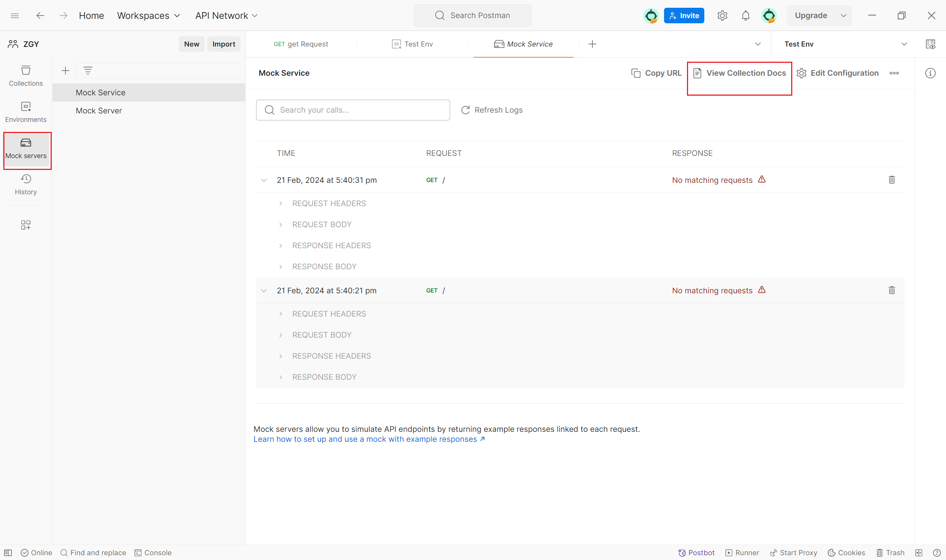Click Refresh Logs
946x560 pixels.
[492, 110]
